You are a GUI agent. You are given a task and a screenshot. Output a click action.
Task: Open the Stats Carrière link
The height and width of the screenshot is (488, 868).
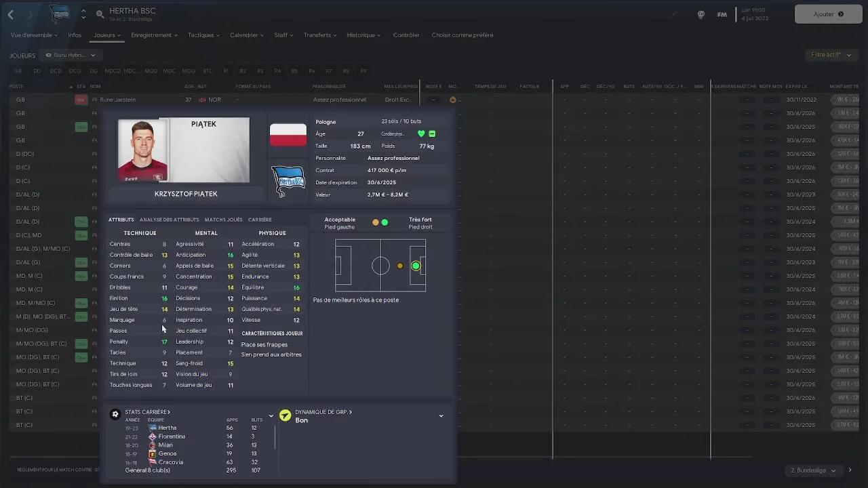pyautogui.click(x=148, y=412)
